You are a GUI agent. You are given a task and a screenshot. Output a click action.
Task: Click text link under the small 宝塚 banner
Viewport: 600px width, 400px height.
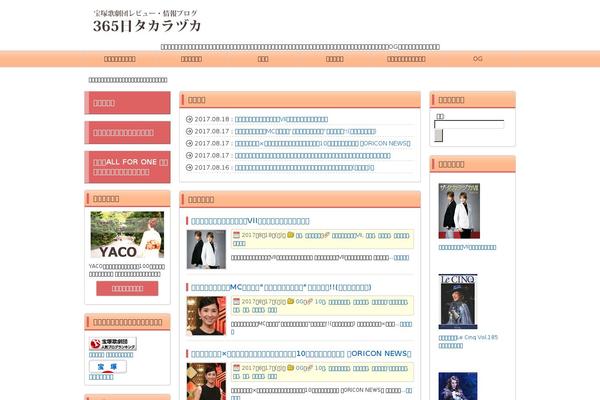click(x=101, y=377)
